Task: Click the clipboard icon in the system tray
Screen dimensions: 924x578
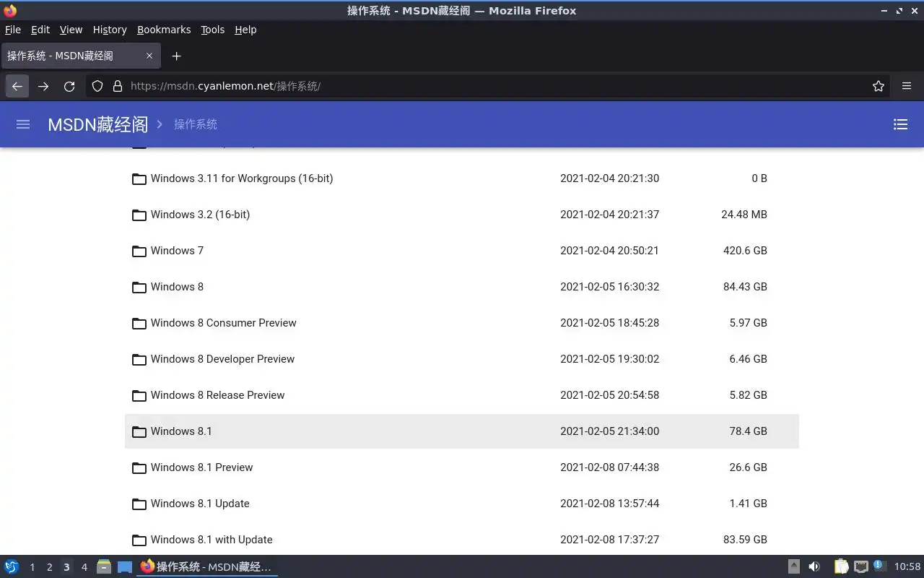Action: 842,566
